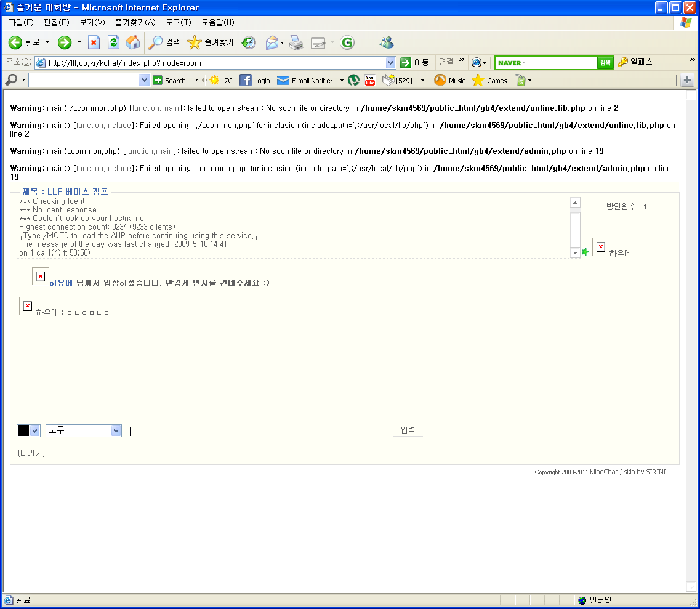Open the 도구(T) menu
This screenshot has width=700, height=609.
click(x=178, y=23)
